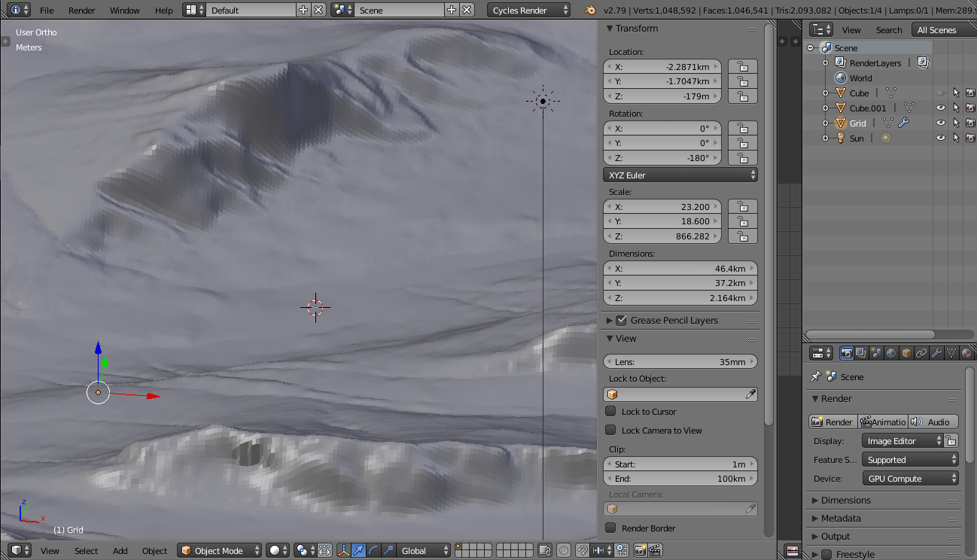Click the Lens 35mm value field
Viewport: 977px width, 560px height.
pyautogui.click(x=680, y=361)
